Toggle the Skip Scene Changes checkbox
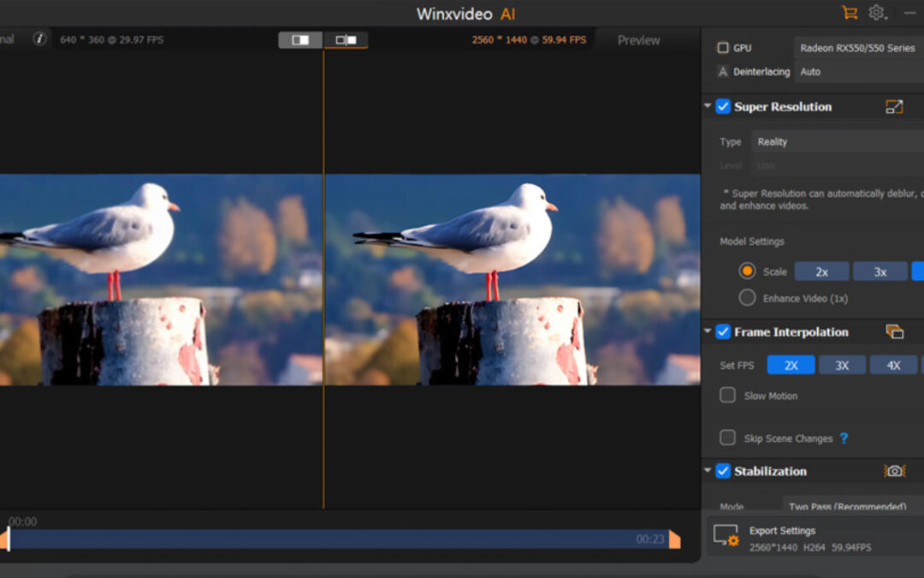This screenshot has height=578, width=924. (728, 438)
